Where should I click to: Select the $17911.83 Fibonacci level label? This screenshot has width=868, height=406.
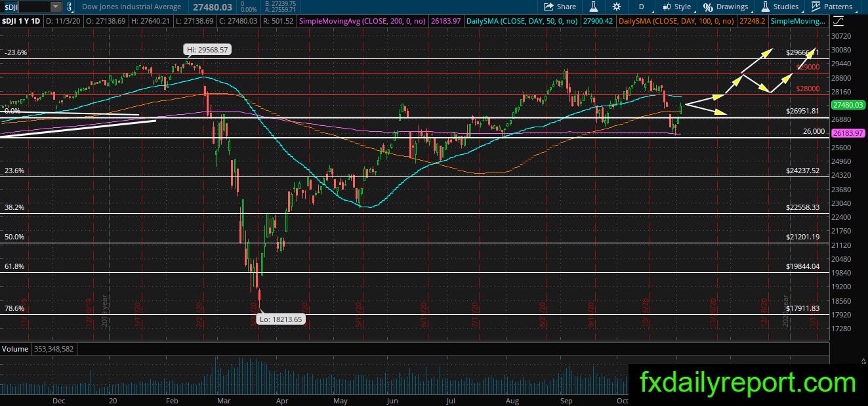click(802, 308)
